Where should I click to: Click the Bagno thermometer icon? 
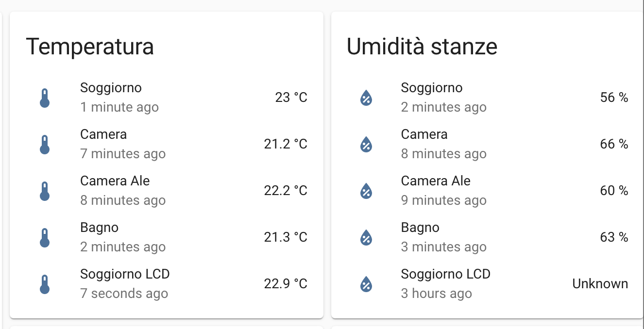44,236
